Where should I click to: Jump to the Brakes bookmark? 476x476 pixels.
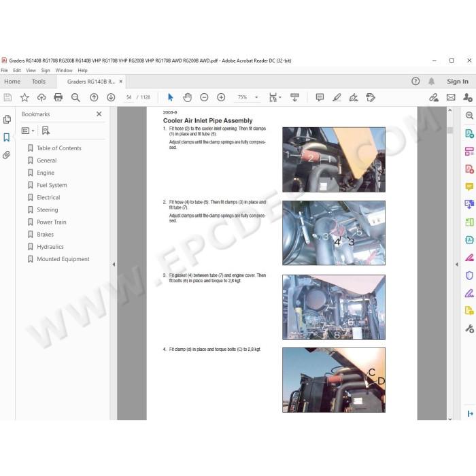coord(46,235)
